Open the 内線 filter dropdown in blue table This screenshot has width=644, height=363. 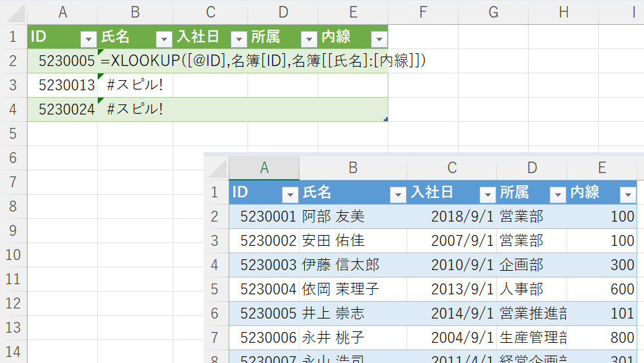[628, 195]
